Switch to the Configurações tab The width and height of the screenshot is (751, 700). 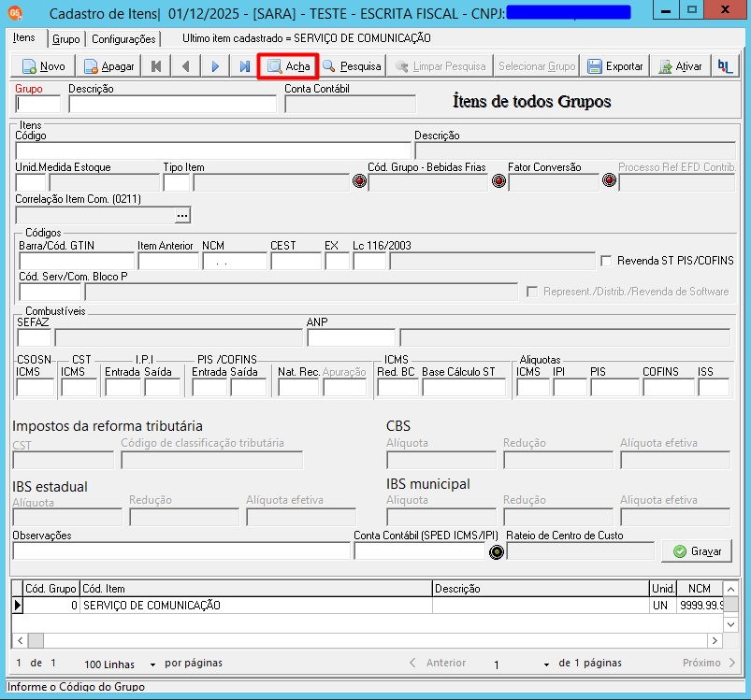[x=123, y=38]
